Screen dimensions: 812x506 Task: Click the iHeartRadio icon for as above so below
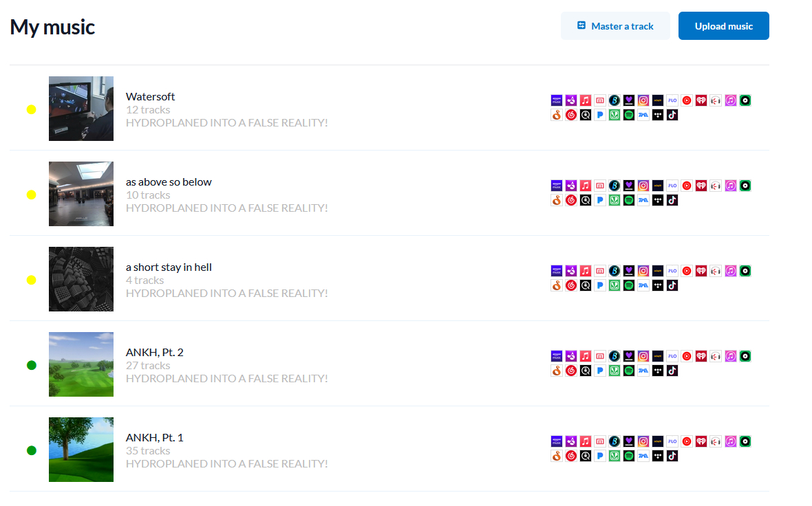click(x=701, y=186)
